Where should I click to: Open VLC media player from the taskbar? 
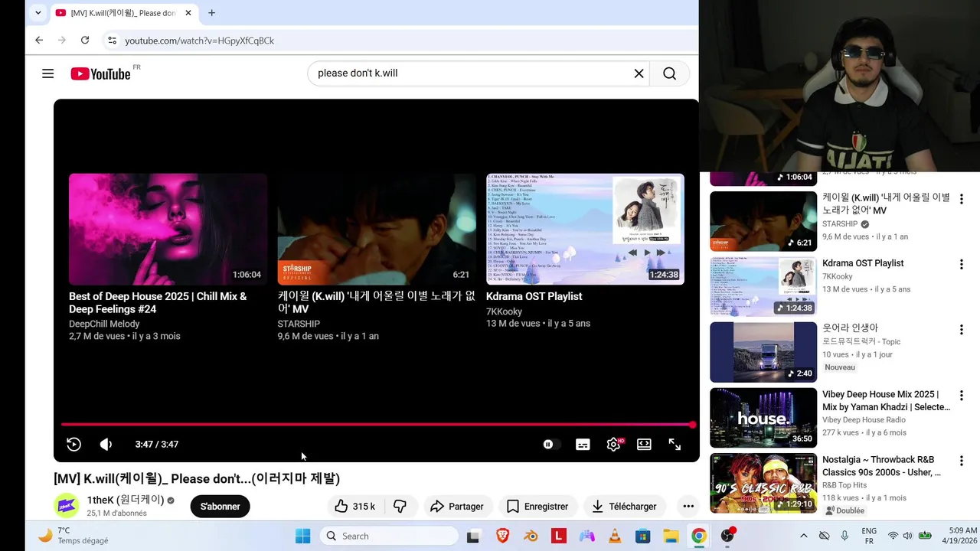[615, 536]
